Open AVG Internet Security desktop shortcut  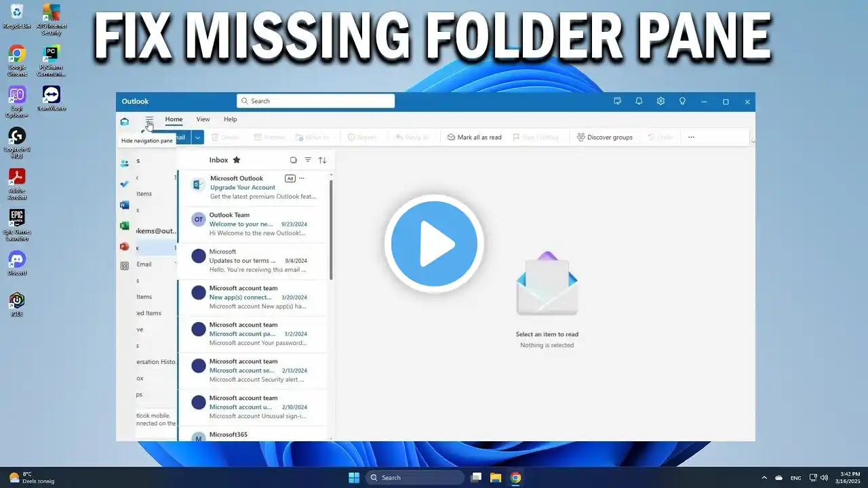(51, 18)
